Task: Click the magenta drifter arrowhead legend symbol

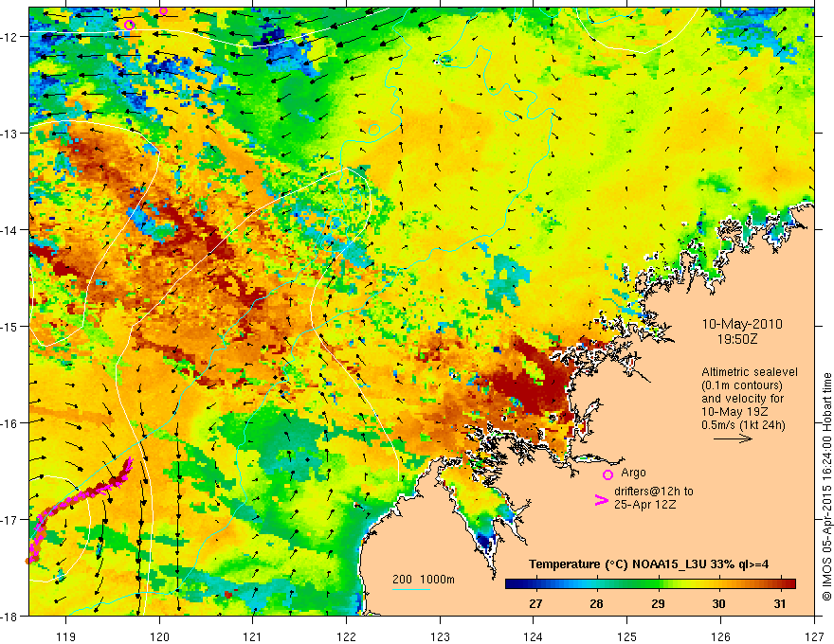Action: click(x=601, y=500)
